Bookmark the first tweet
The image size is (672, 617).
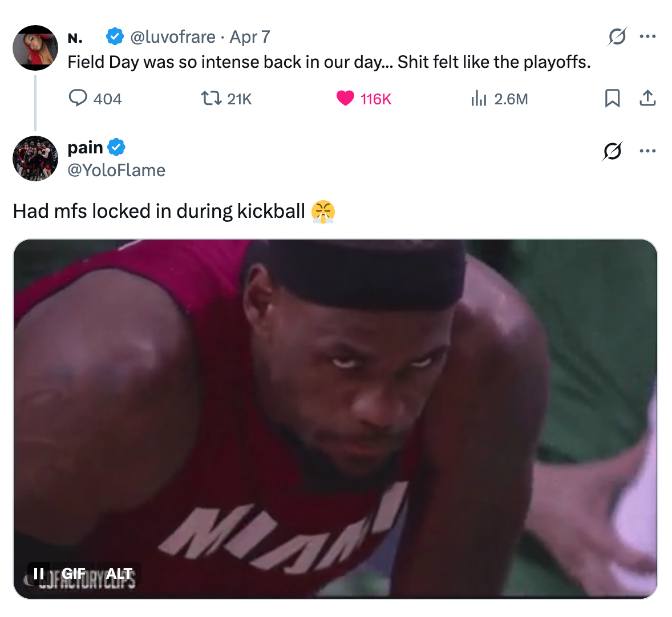(x=612, y=98)
